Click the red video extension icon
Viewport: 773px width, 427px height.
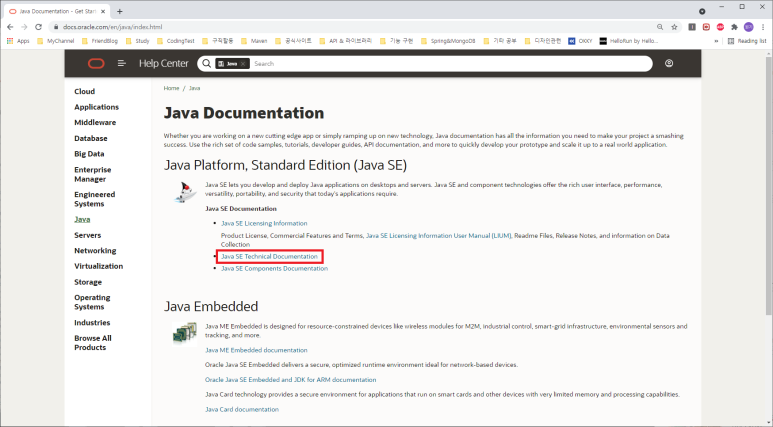tap(706, 27)
